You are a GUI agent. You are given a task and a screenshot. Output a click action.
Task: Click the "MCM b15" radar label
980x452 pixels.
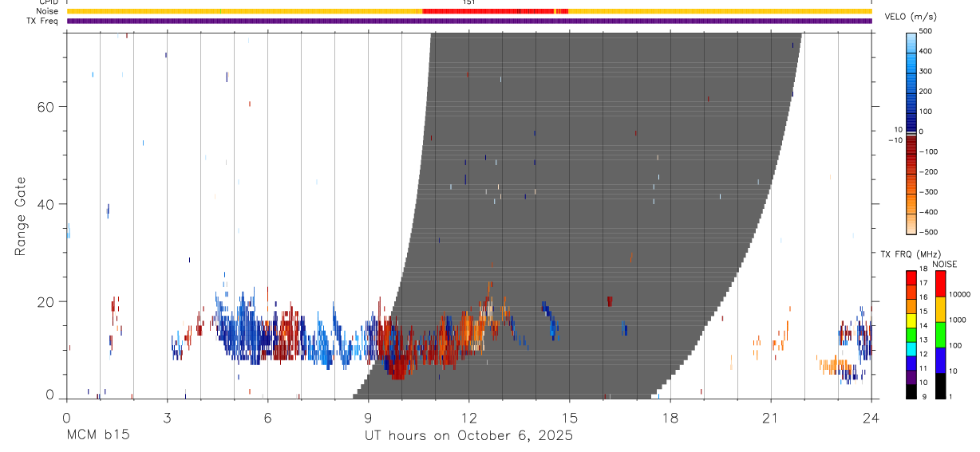pyautogui.click(x=97, y=436)
